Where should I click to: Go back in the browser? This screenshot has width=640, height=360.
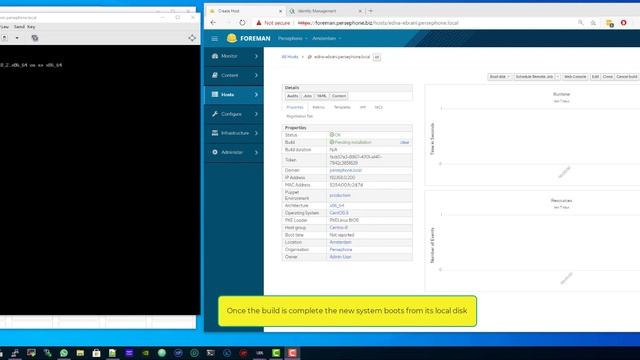pyautogui.click(x=213, y=23)
